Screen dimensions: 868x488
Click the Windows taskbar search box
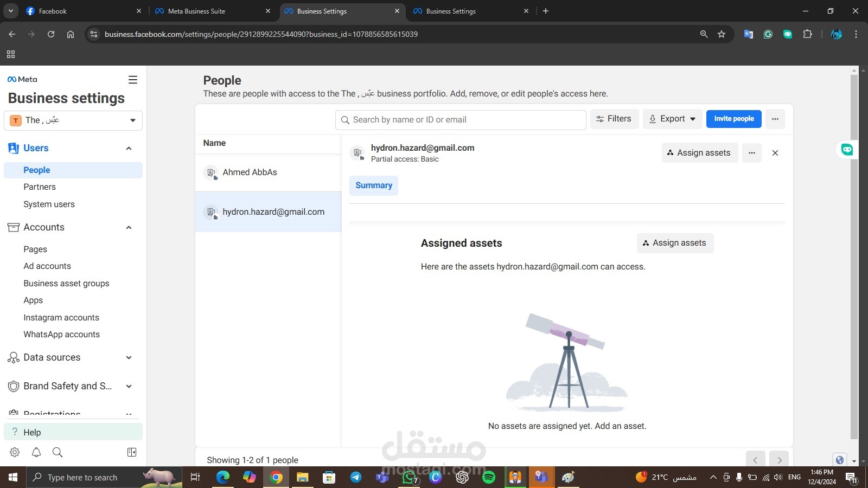pyautogui.click(x=103, y=477)
